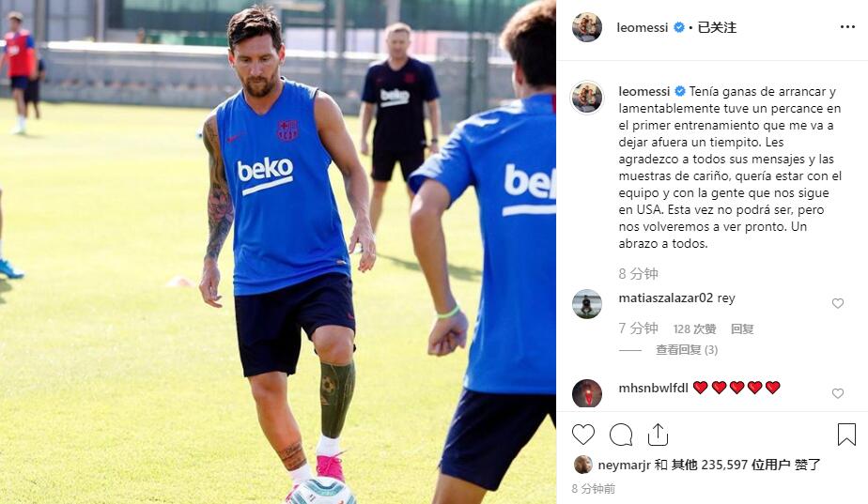Click the 已关注 following button
The height and width of the screenshot is (504, 868).
717,27
